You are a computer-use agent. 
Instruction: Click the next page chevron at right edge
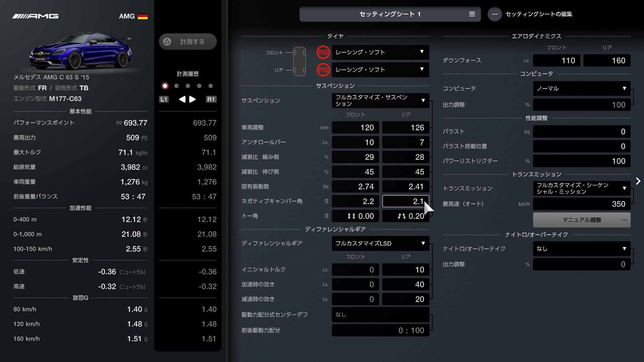tap(638, 181)
